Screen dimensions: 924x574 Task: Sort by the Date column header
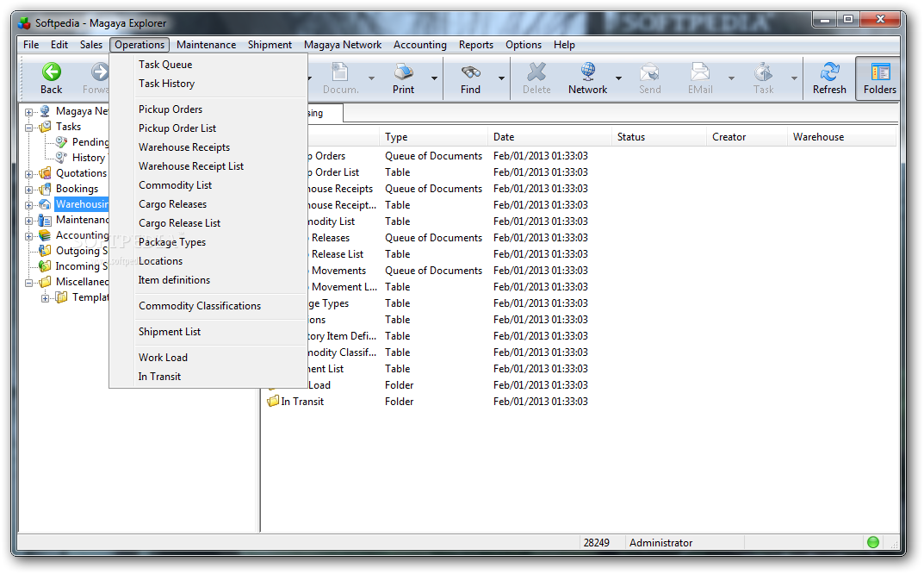click(x=549, y=137)
